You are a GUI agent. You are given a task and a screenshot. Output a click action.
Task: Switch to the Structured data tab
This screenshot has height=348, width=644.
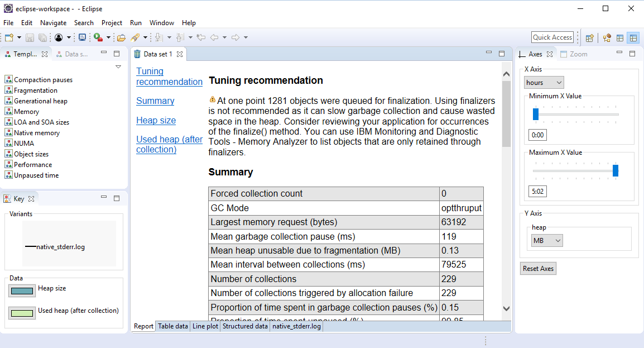click(245, 326)
